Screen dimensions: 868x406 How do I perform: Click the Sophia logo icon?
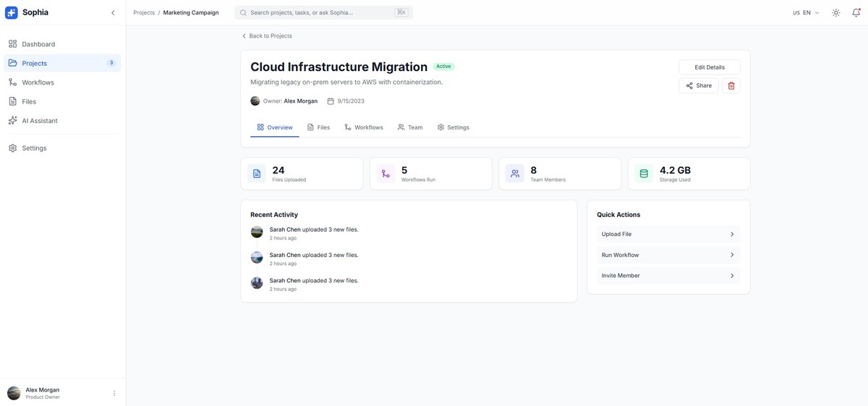coord(12,12)
